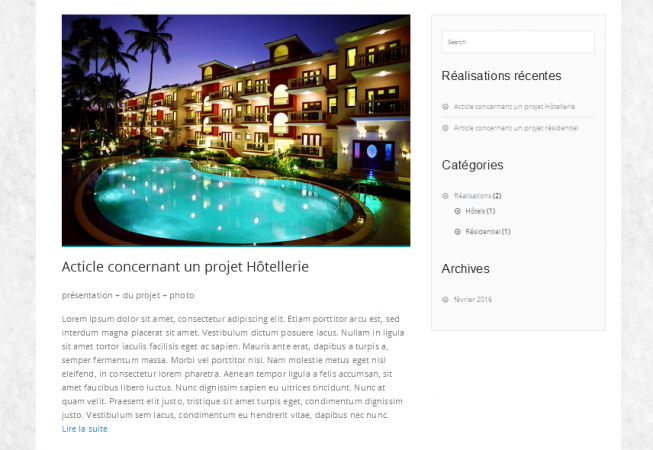Follow the Lire la suite link
Viewport: 653px width, 450px height.
coord(85,429)
